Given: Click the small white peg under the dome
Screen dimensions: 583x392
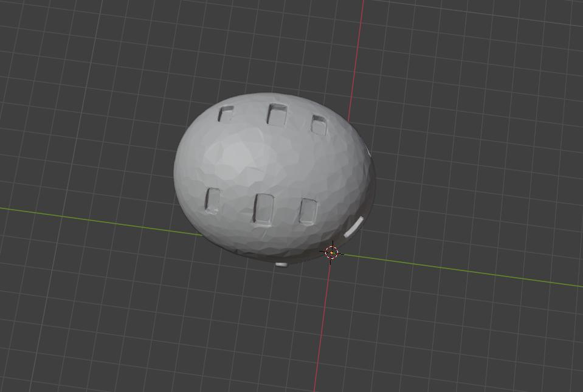Looking at the screenshot, I should click(x=281, y=264).
